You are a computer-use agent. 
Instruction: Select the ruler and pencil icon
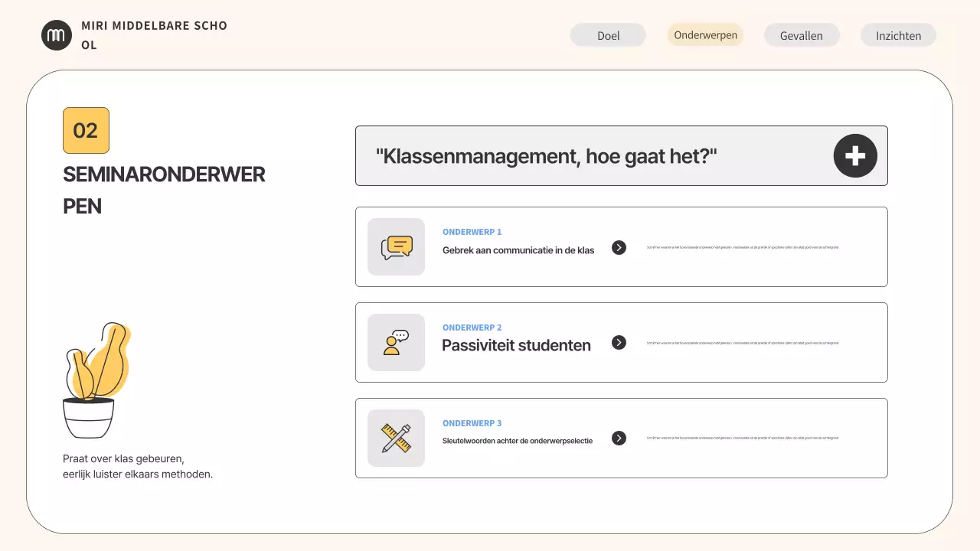[396, 439]
